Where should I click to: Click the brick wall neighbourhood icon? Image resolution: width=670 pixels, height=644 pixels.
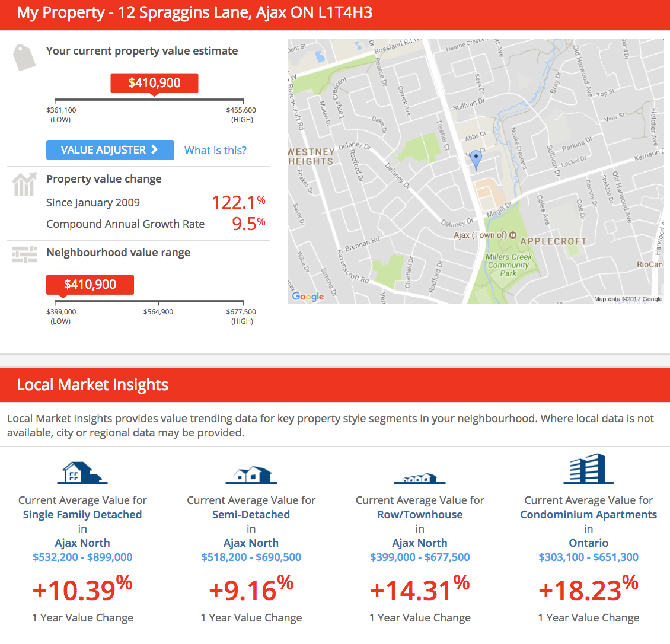click(x=24, y=254)
